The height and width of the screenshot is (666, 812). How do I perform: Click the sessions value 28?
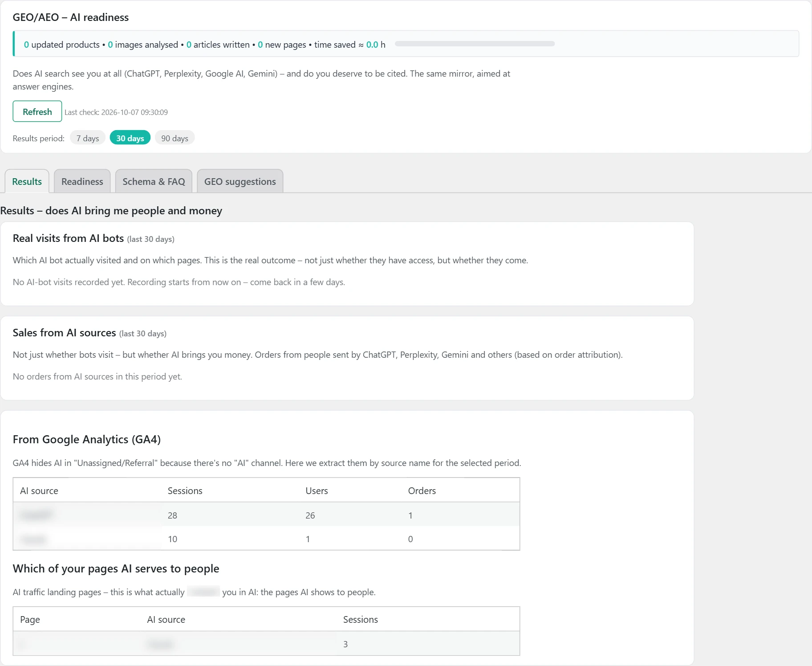pos(172,515)
